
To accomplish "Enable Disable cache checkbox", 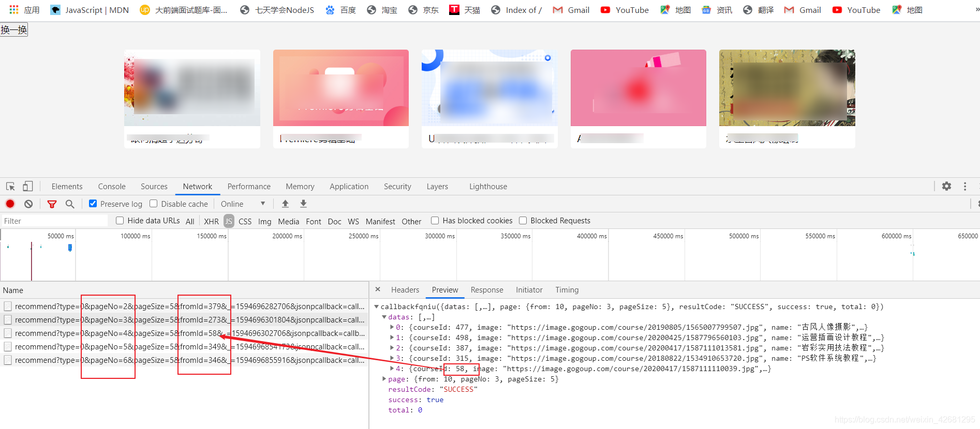I will coord(154,204).
